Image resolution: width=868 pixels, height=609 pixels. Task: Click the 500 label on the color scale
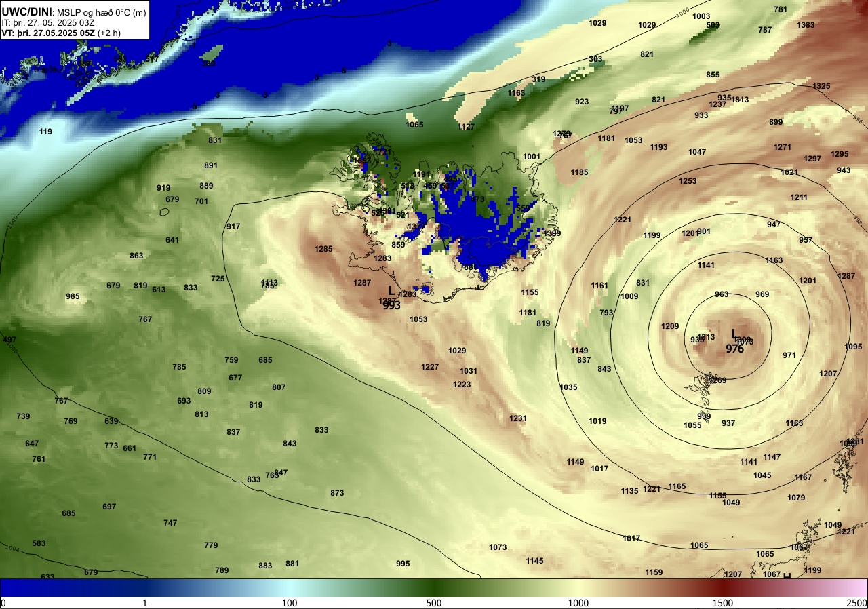(x=434, y=603)
